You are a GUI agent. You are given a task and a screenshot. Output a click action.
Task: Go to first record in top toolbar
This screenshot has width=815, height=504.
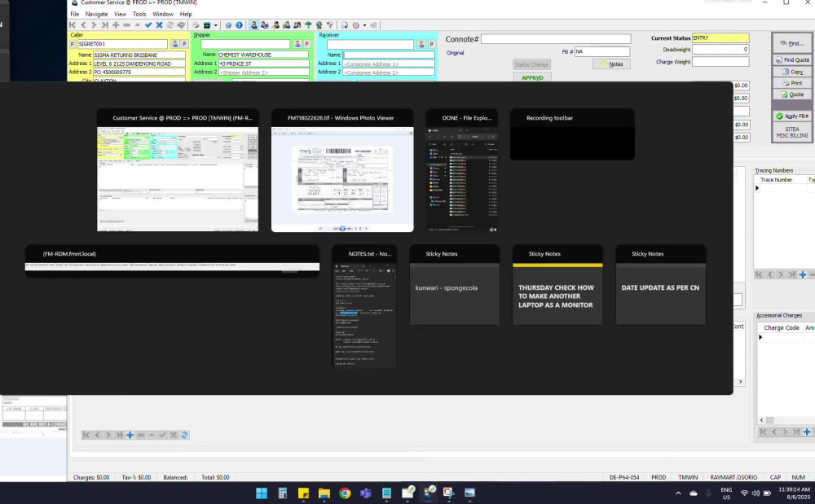click(73, 25)
